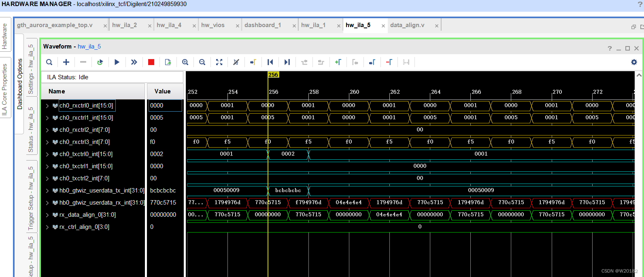Click previous transition icon
Viewport: 644px width, 277px height.
304,62
